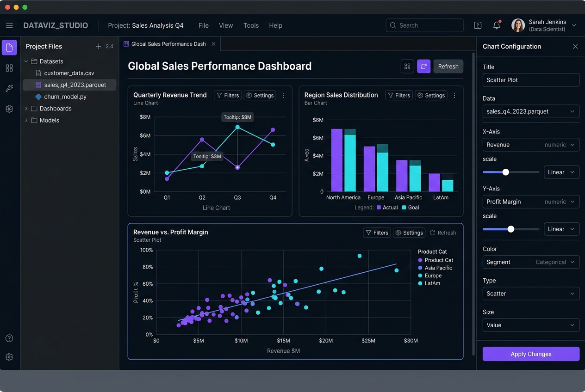Open Filters for Quarterly Revenue Trend
The width and height of the screenshot is (585, 392).
(228, 95)
